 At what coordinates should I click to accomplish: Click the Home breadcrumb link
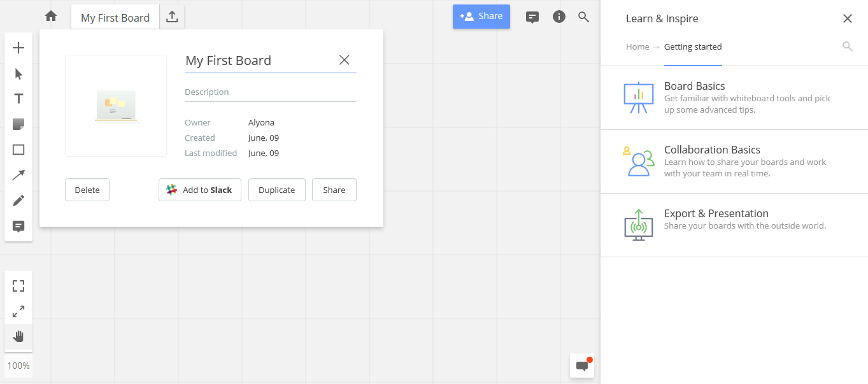point(637,46)
